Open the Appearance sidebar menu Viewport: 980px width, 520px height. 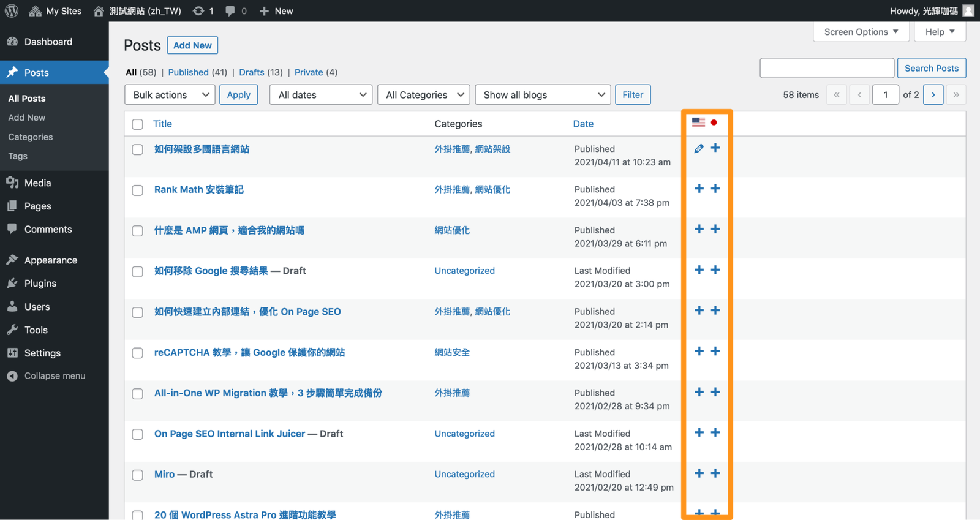pyautogui.click(x=51, y=260)
